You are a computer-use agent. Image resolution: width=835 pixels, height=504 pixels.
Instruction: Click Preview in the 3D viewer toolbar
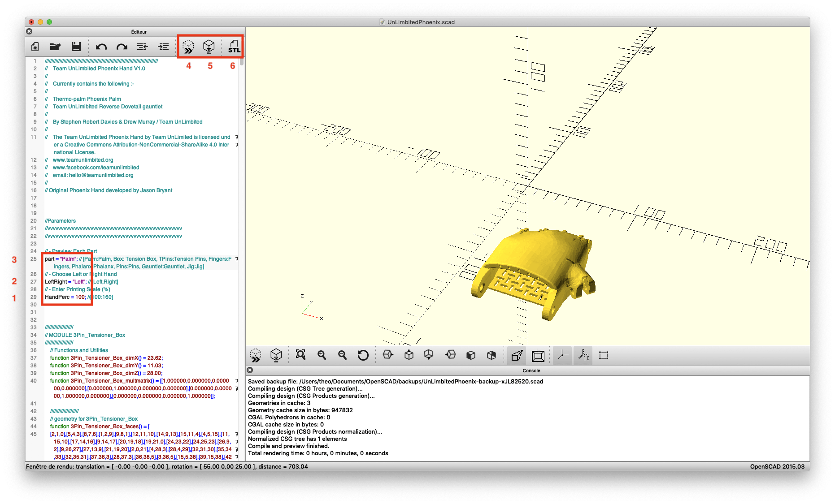[x=256, y=356]
